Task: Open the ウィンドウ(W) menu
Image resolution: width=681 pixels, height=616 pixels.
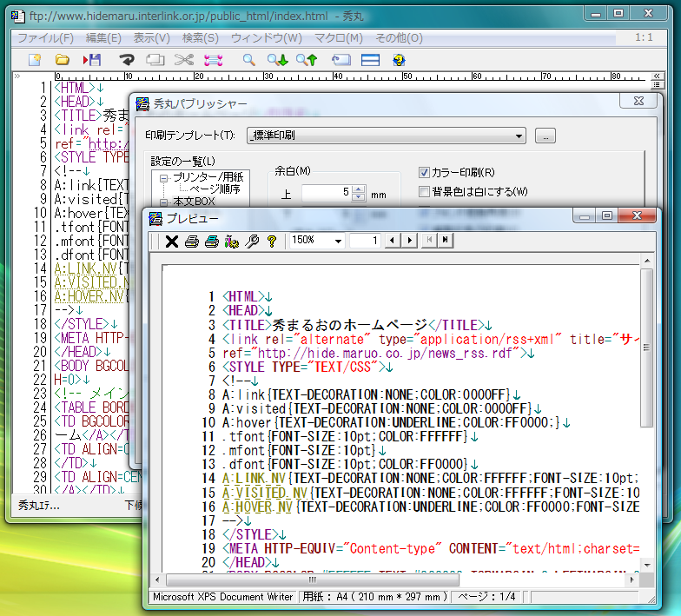Action: [x=266, y=38]
